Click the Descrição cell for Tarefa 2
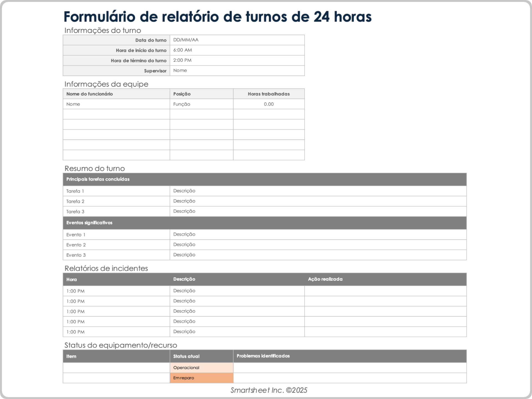The width and height of the screenshot is (532, 399). point(318,201)
